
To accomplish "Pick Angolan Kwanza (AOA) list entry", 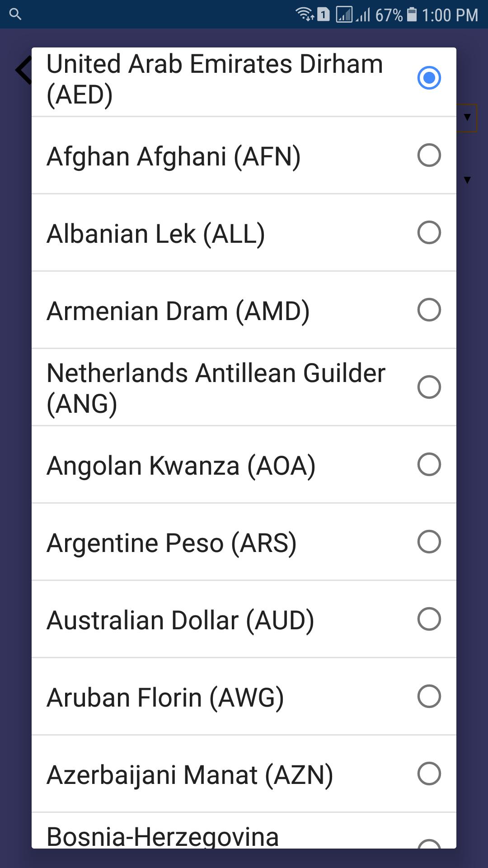I will coord(244,464).
